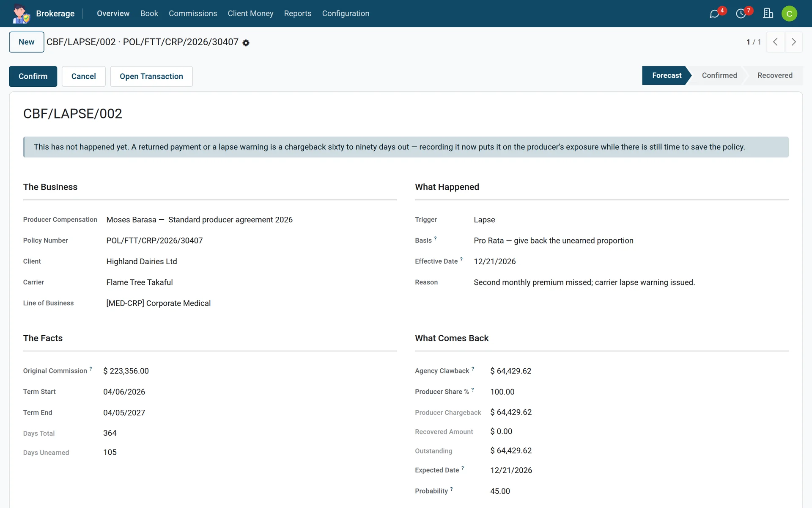Show help tooltip for Producer Share %
This screenshot has width=812, height=508.
click(x=472, y=389)
